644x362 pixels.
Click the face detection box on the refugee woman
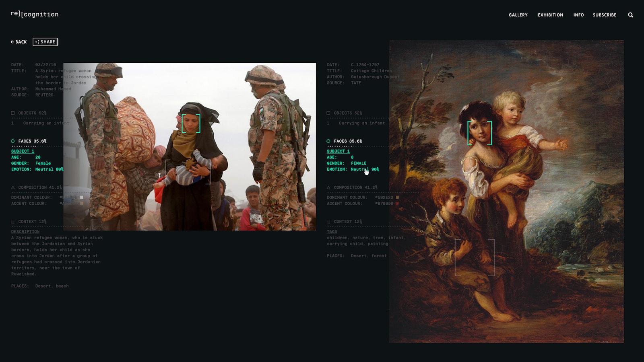coord(191,123)
